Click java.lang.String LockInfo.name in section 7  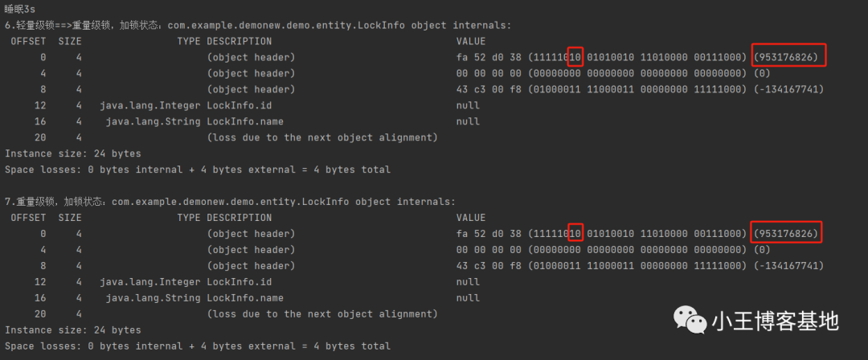(194, 298)
